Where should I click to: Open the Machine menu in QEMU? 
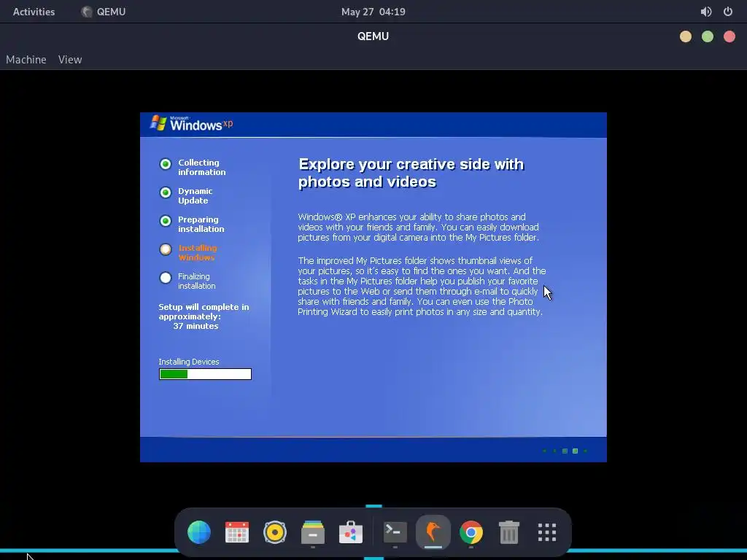26,60
